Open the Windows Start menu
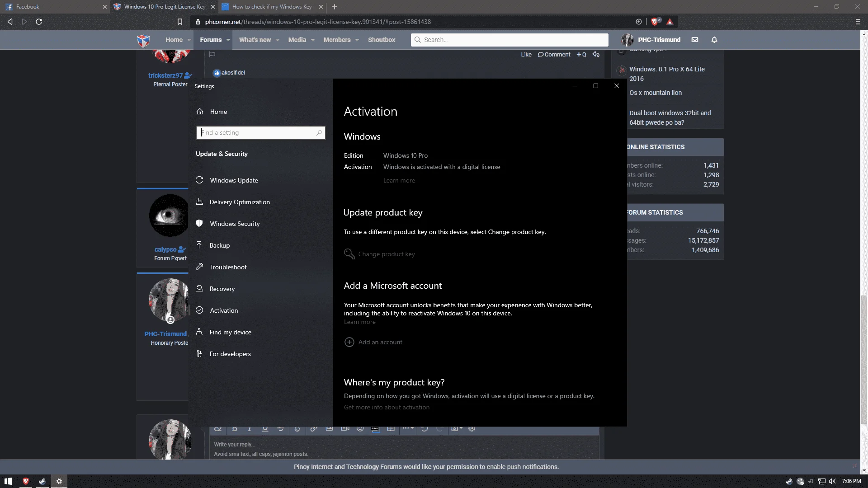Viewport: 868px width, 488px height. point(8,481)
